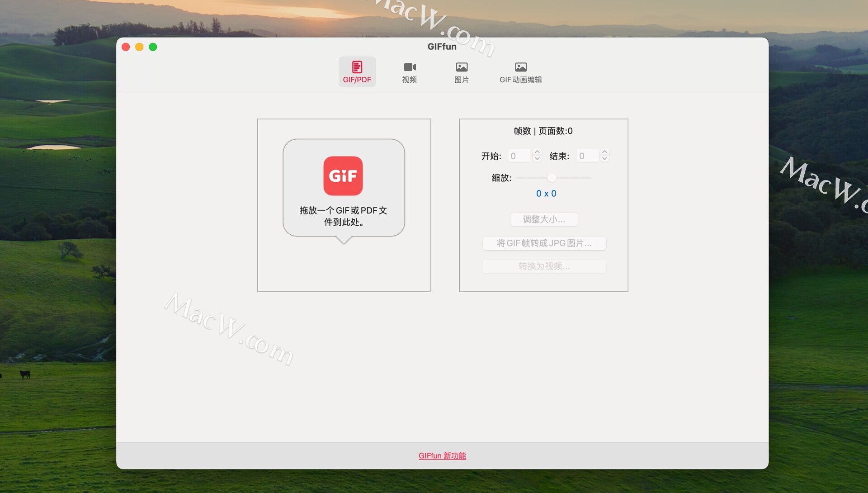The image size is (868, 493).
Task: Click 将 GIF 帧转成 JPG 图片 button
Action: [544, 243]
